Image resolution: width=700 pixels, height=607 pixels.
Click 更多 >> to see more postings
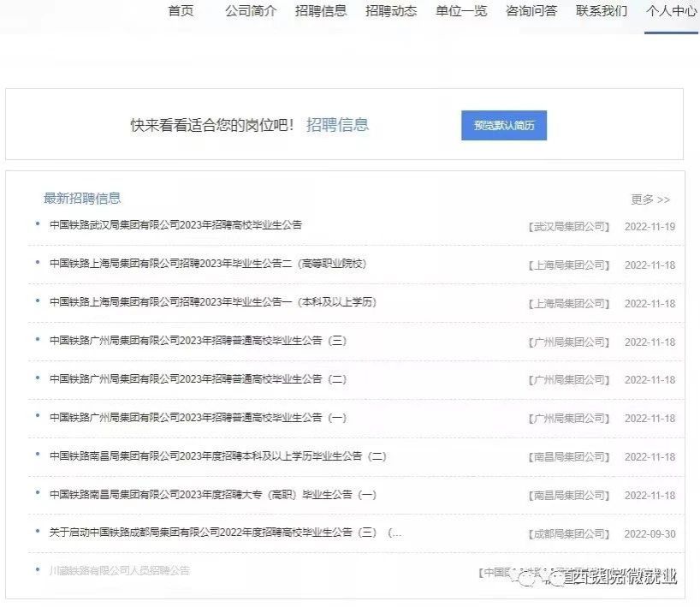(x=650, y=199)
